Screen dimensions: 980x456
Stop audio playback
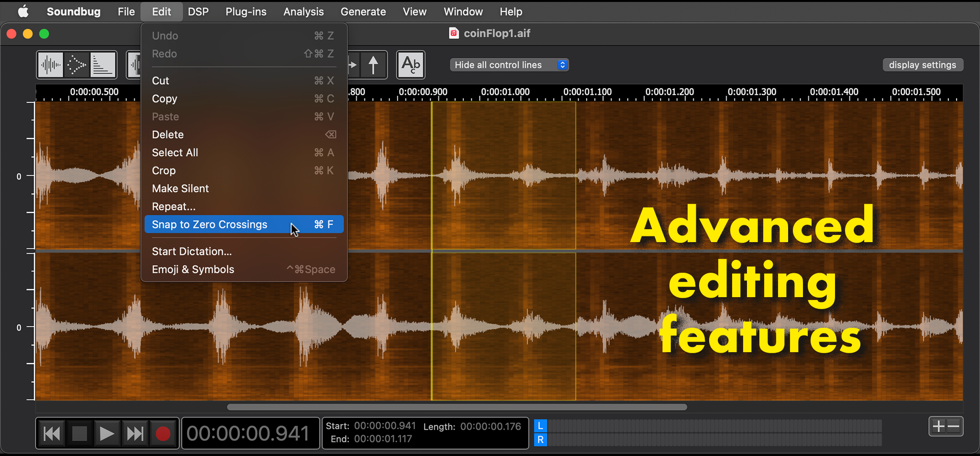click(79, 434)
